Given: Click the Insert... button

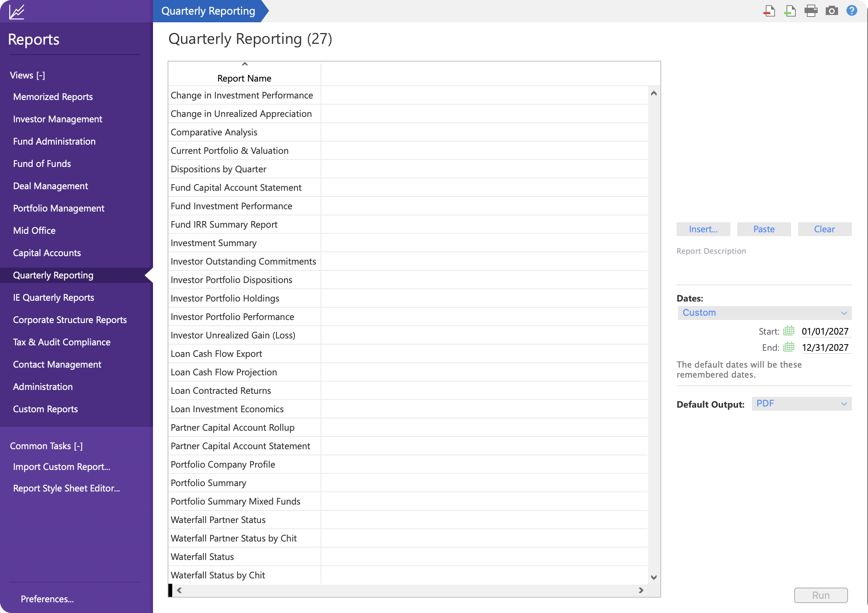Looking at the screenshot, I should (703, 229).
